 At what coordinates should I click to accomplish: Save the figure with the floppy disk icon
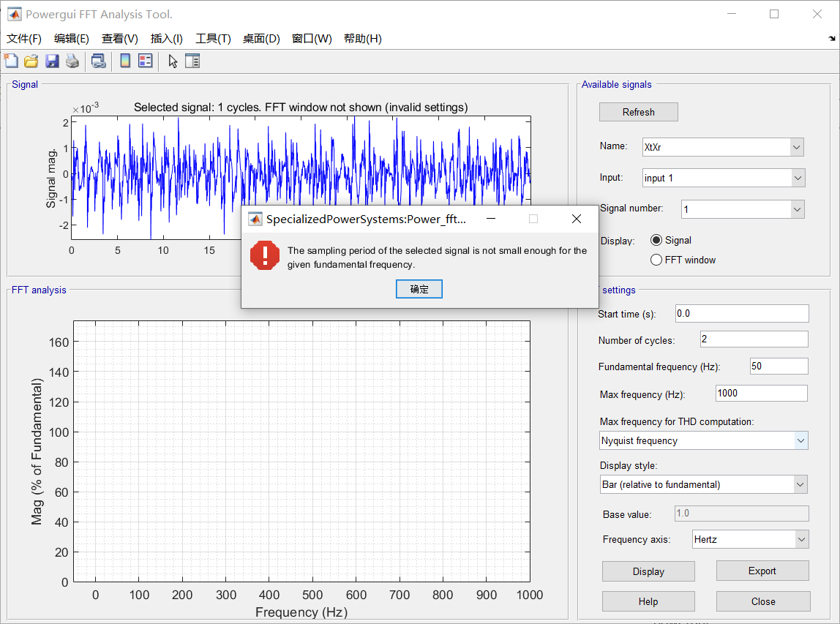(52, 61)
